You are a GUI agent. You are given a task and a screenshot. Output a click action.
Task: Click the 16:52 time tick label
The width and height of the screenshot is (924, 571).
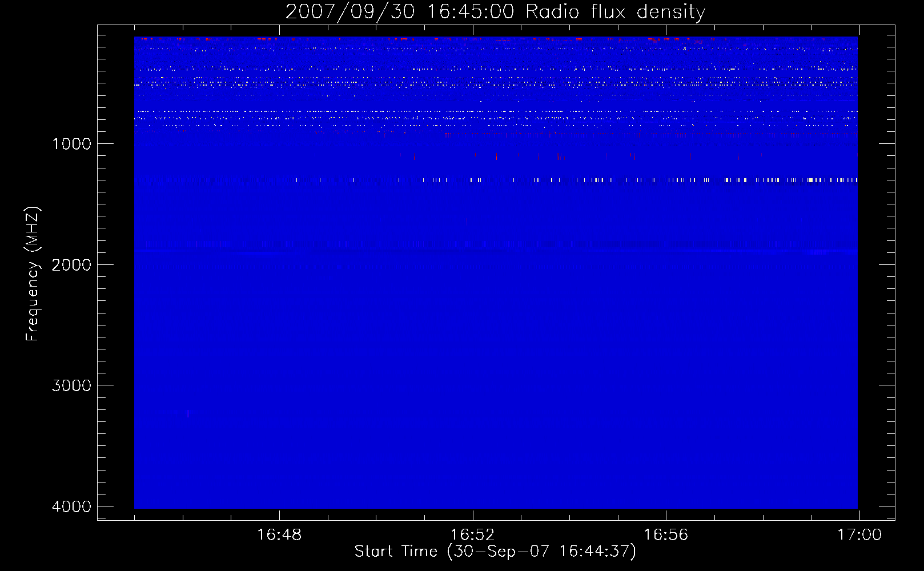pos(472,535)
